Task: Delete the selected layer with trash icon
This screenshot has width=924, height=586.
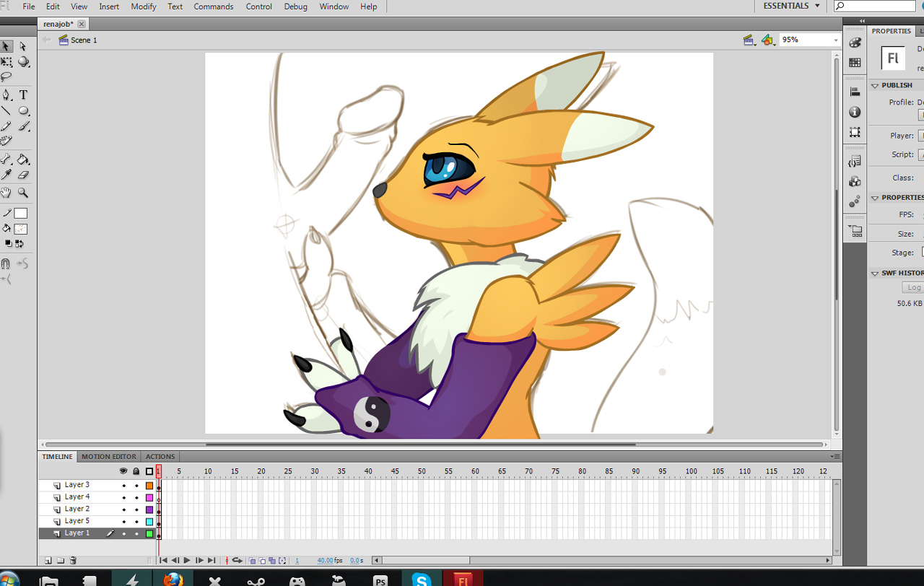Action: tap(73, 560)
